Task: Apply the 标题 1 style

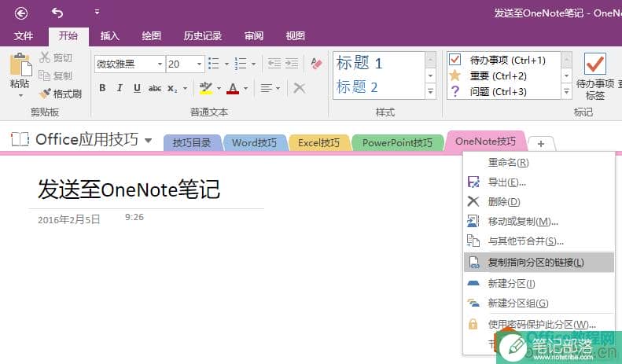Action: tap(359, 63)
